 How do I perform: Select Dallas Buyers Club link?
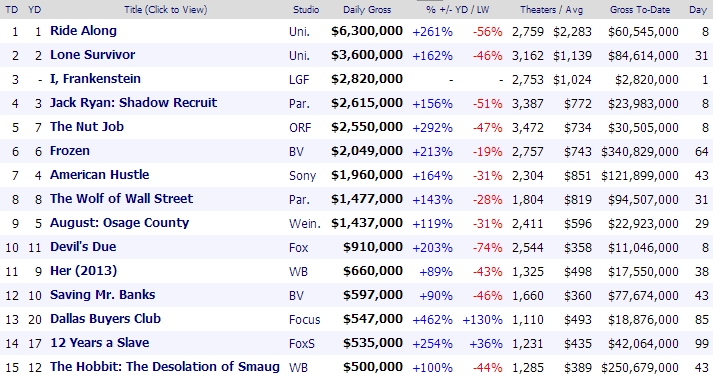point(105,319)
